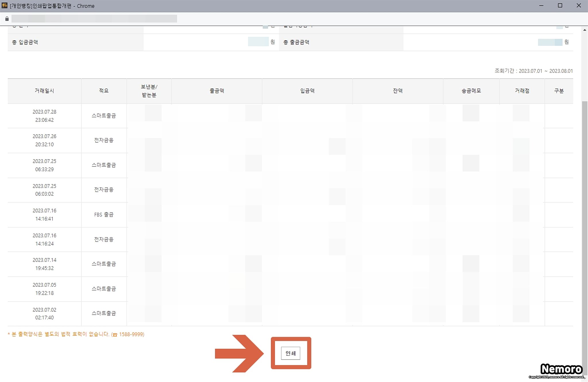Click the 1588-9999 phone number text

[x=131, y=334]
